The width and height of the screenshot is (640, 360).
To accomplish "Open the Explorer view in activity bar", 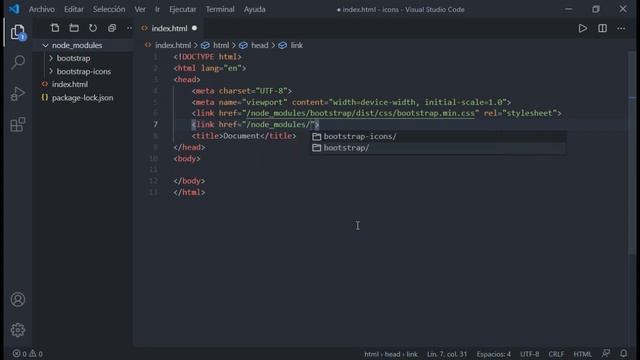I will (18, 32).
